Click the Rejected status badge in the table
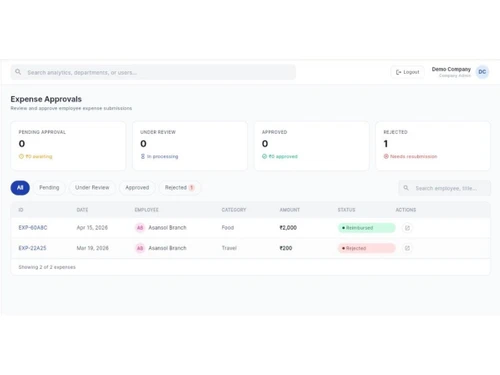 367,248
